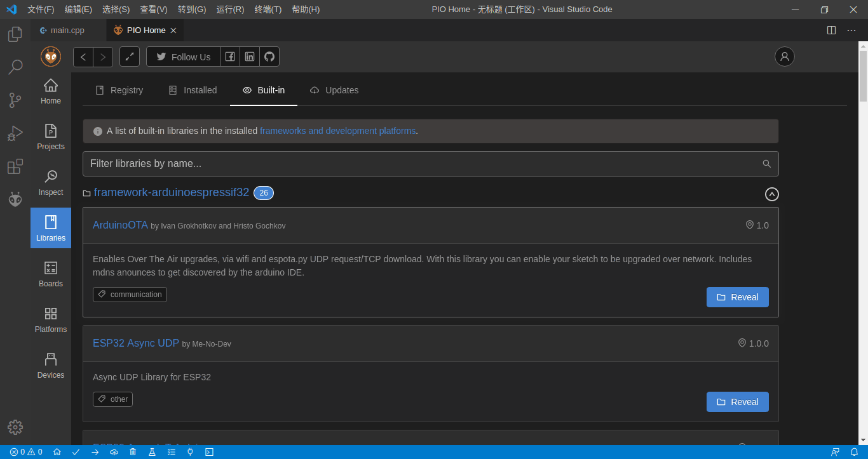Image resolution: width=868 pixels, height=459 pixels.
Task: Open the 编辑(E) menu
Action: [78, 10]
